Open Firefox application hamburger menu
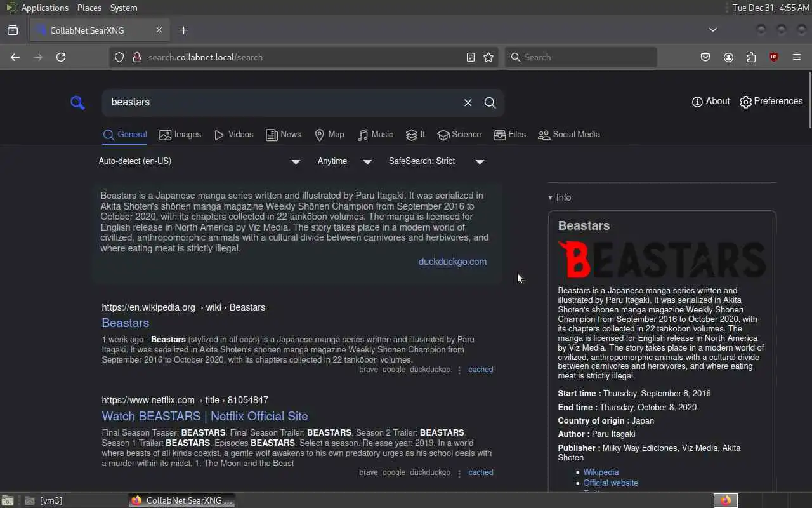Image resolution: width=812 pixels, height=508 pixels. [x=797, y=57]
